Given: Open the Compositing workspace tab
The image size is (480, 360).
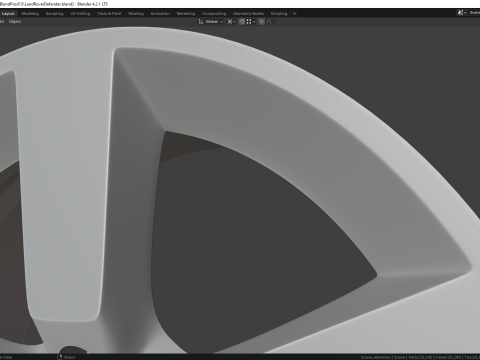Looking at the screenshot, I should 214,14.
